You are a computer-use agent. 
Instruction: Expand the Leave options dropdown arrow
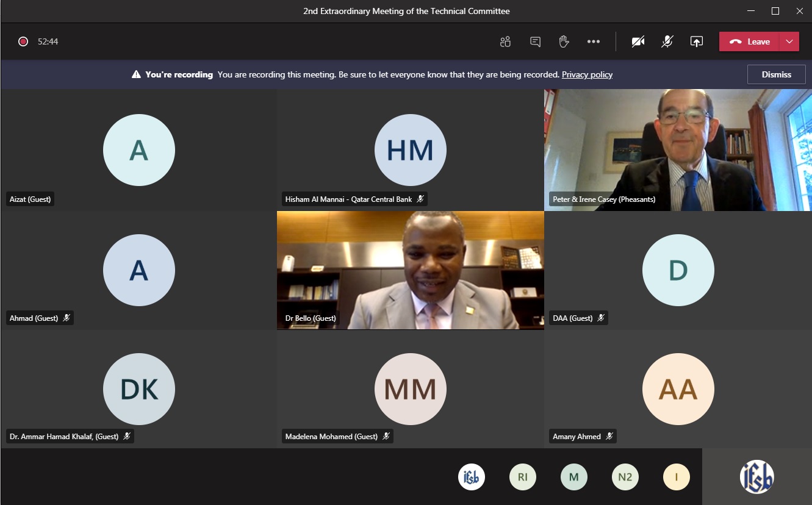(x=789, y=41)
